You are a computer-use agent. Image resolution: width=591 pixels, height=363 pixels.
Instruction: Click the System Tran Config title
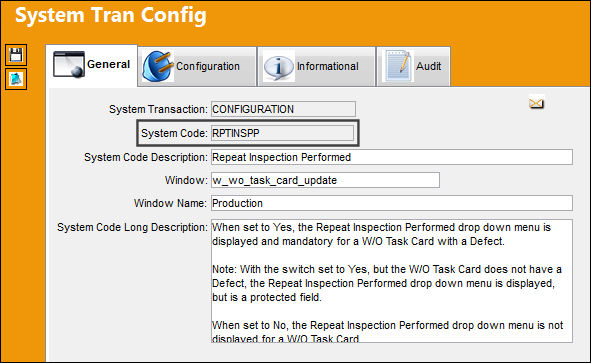click(x=110, y=16)
